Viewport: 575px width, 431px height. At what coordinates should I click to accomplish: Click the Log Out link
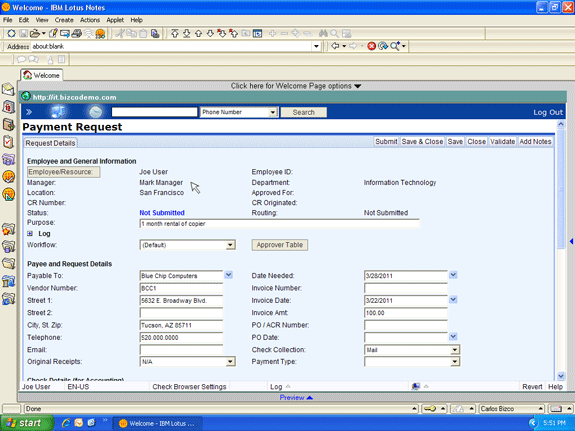coord(548,112)
